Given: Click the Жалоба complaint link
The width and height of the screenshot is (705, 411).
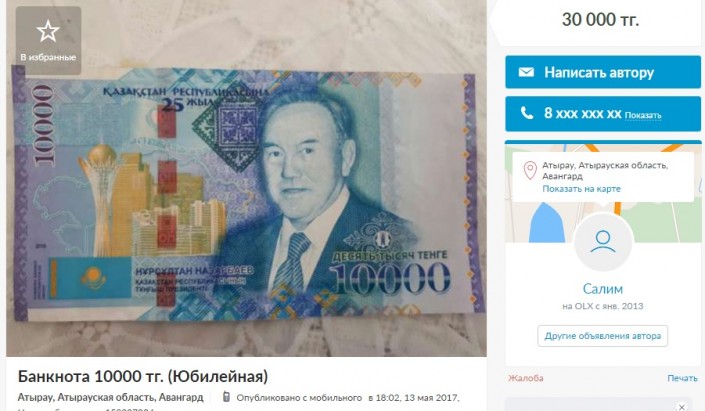Looking at the screenshot, I should (x=526, y=378).
